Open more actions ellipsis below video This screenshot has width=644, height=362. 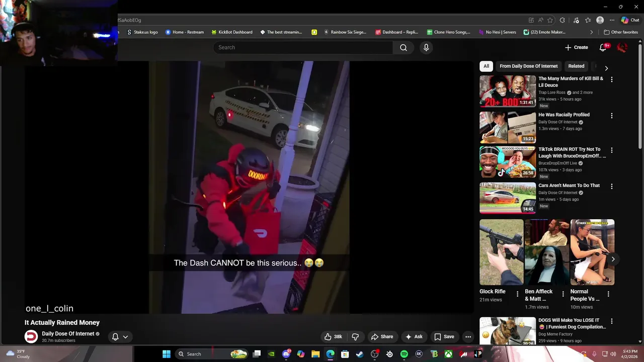pyautogui.click(x=468, y=337)
